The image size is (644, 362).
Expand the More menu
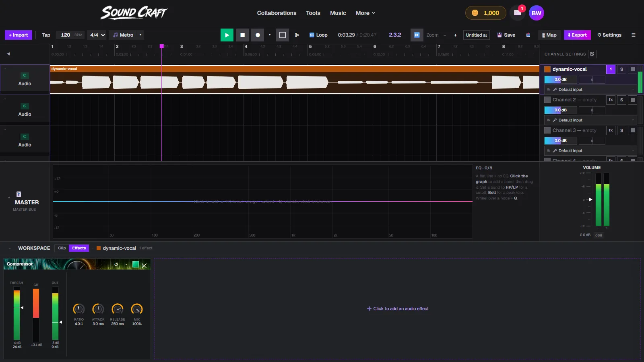click(365, 13)
